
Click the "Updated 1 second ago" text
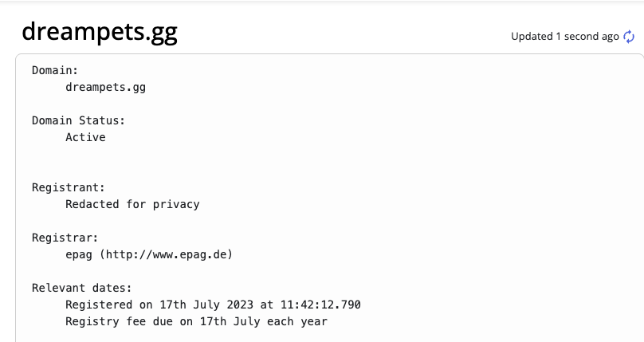click(565, 37)
